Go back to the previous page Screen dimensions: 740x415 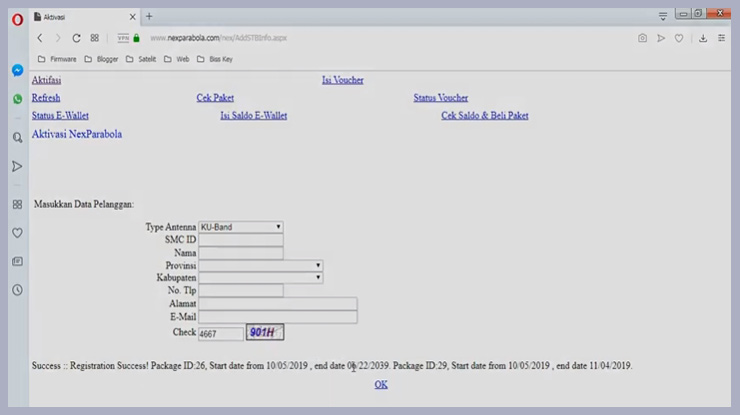[40, 38]
